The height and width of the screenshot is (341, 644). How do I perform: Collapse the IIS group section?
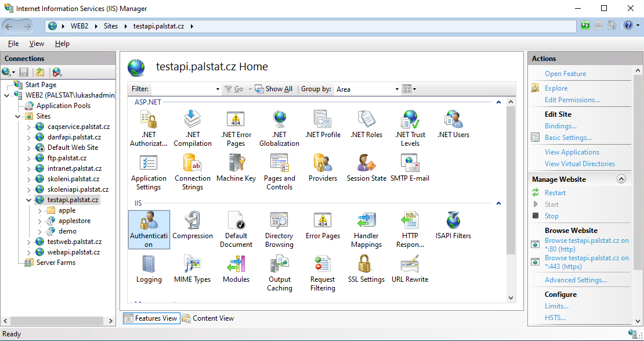(x=498, y=203)
